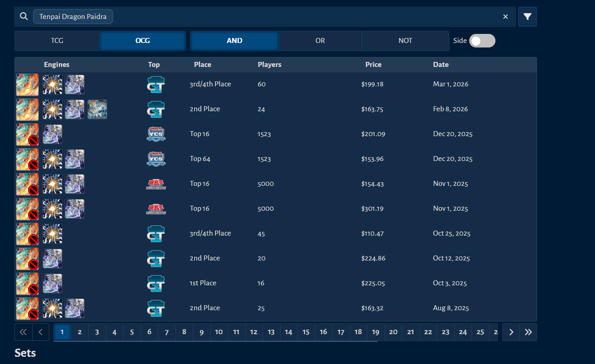Go to page 5

click(132, 332)
